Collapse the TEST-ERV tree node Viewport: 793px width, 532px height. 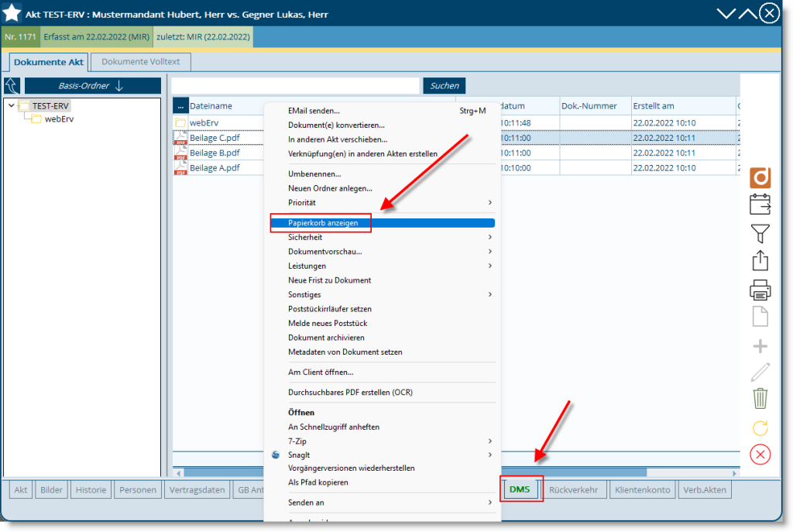(x=11, y=106)
